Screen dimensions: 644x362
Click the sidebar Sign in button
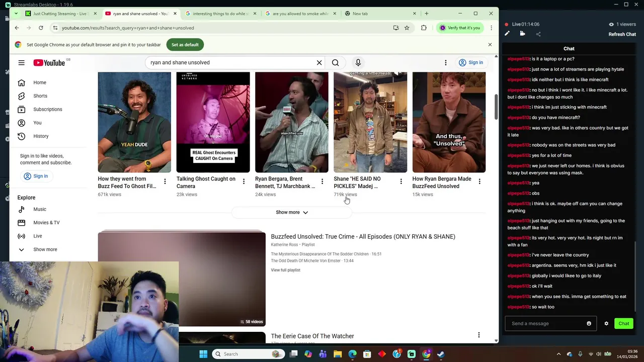(x=36, y=176)
